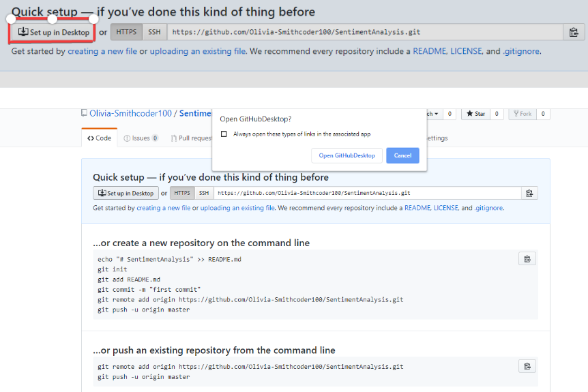Click the git commit -m "first commit" line
This screenshot has height=392, width=588.
(149, 289)
